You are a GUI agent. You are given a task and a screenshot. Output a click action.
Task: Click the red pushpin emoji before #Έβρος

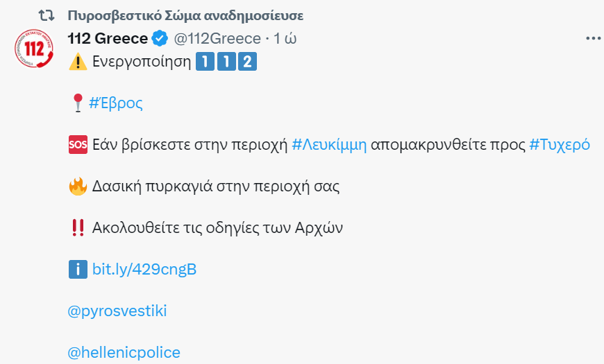click(x=77, y=103)
